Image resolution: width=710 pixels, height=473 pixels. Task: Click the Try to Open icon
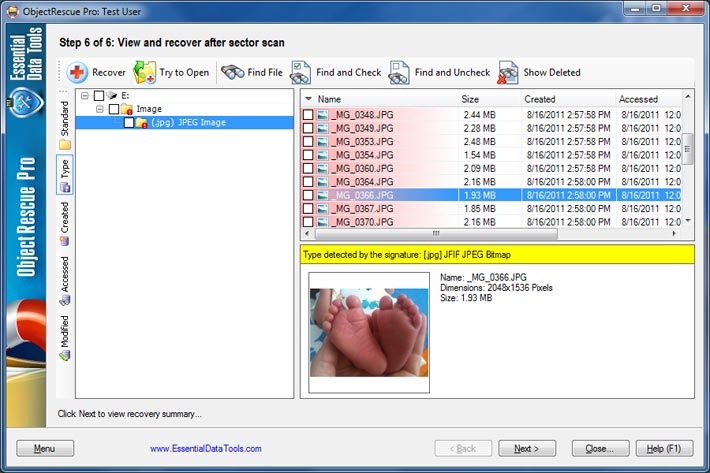144,72
